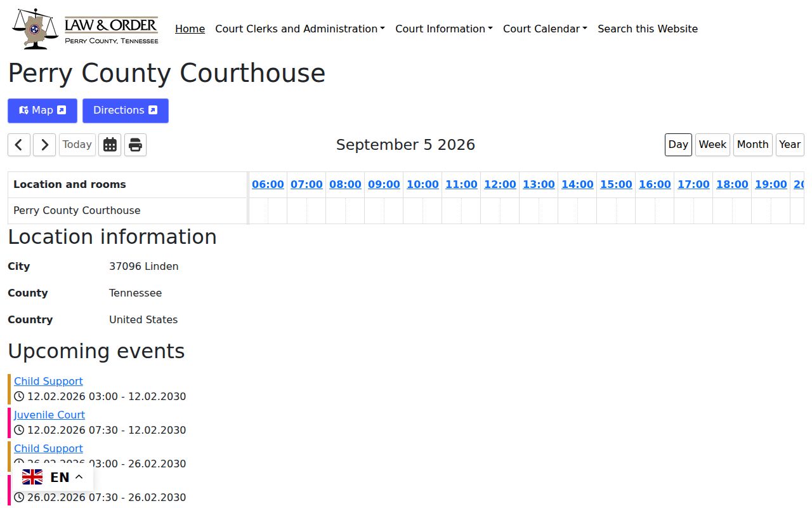Click the United States country value
This screenshot has height=508, width=812.
click(143, 320)
